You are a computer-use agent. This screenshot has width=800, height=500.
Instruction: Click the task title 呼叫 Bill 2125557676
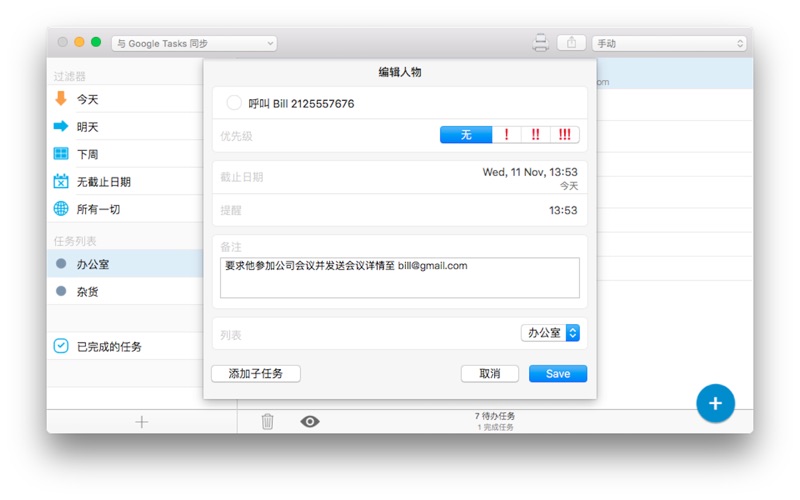pos(301,104)
